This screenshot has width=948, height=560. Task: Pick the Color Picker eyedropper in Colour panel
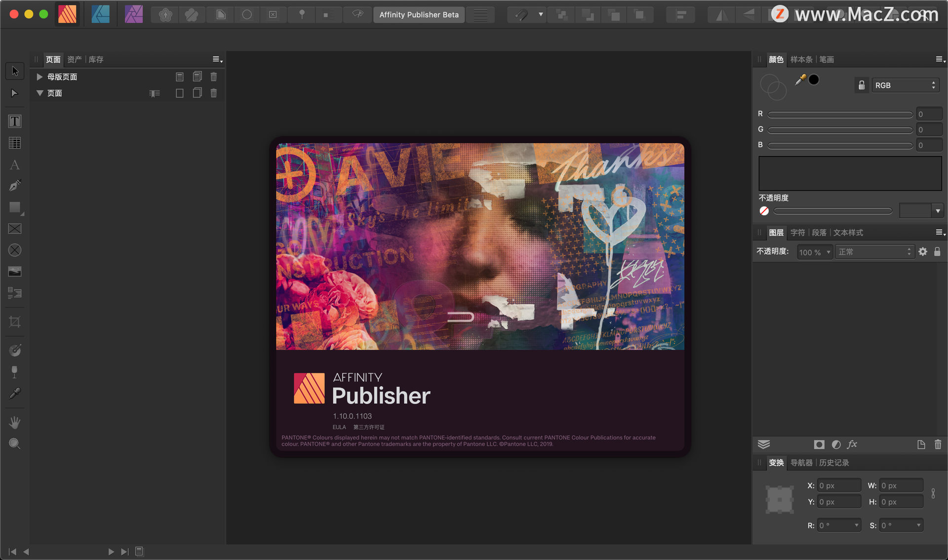pos(800,80)
